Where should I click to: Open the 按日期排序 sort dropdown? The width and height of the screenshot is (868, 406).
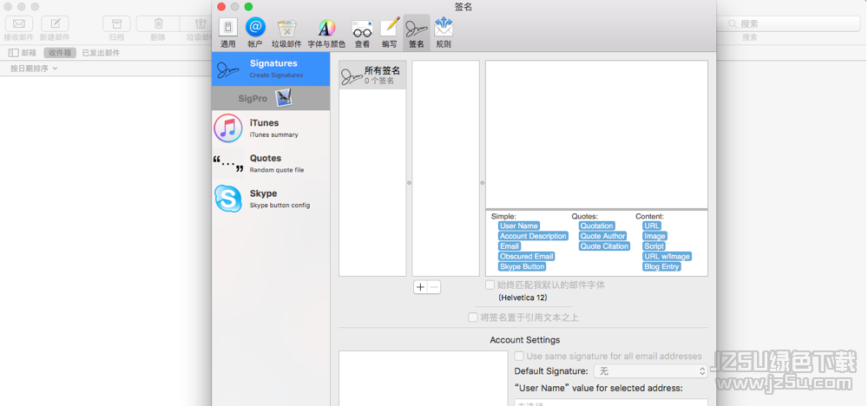34,69
